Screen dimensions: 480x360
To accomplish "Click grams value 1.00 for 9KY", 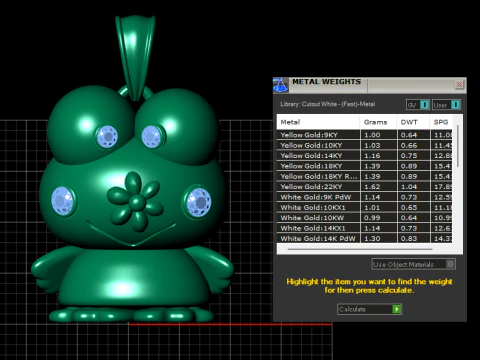I will pyautogui.click(x=372, y=135).
